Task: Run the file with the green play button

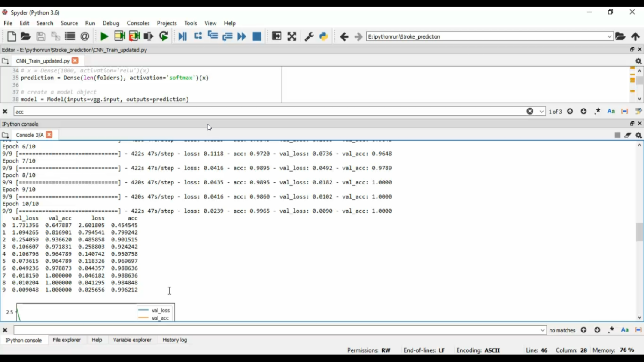Action: [104, 36]
